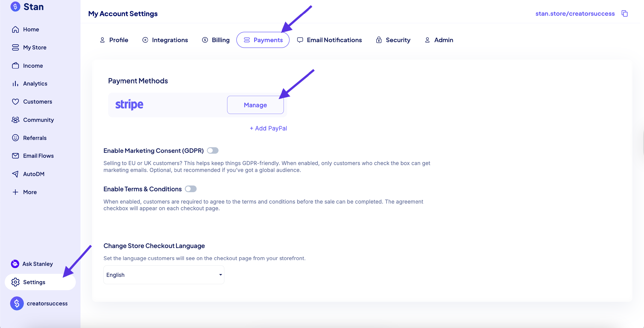Click the + Add PayPal link
Image resolution: width=644 pixels, height=328 pixels.
coord(268,128)
